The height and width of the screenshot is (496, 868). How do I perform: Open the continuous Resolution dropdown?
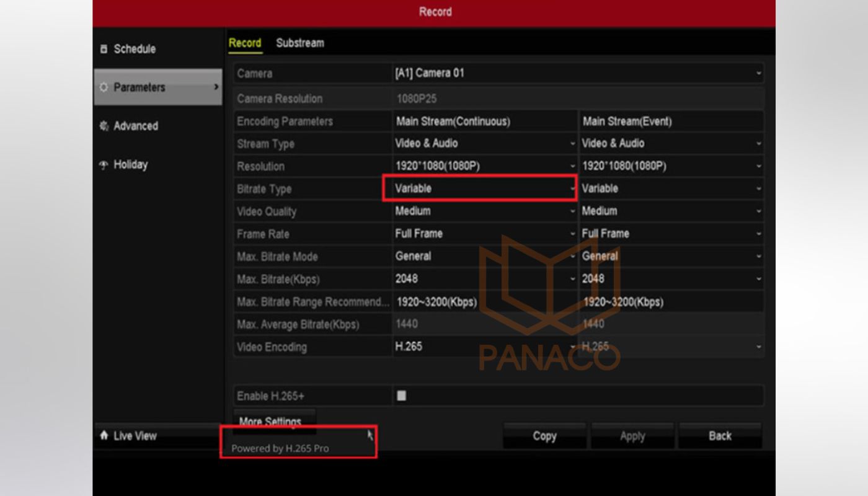tap(484, 166)
